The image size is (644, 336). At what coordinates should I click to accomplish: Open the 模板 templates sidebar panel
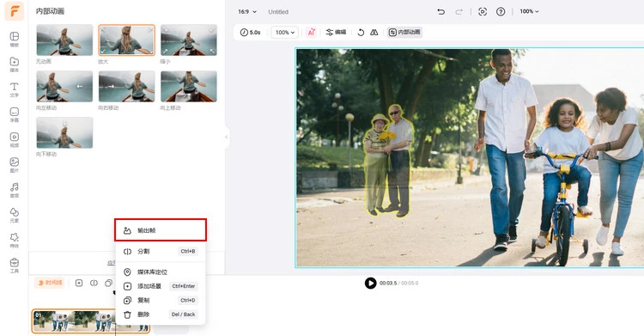pos(15,40)
